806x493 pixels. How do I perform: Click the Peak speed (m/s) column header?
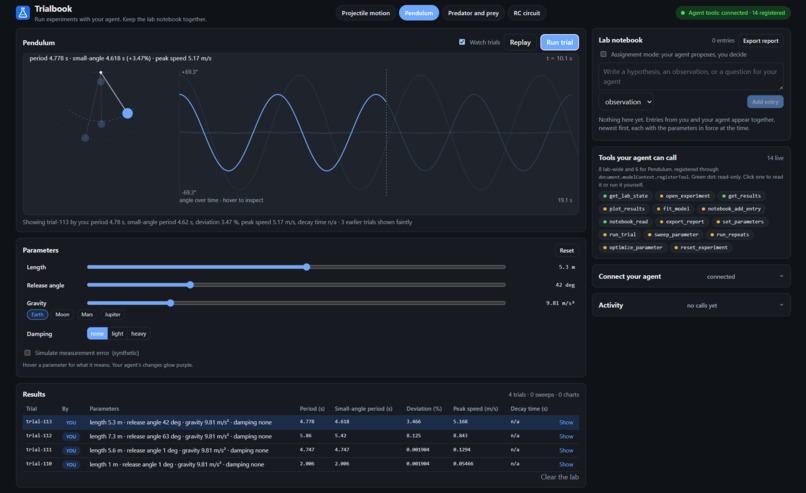coord(475,409)
